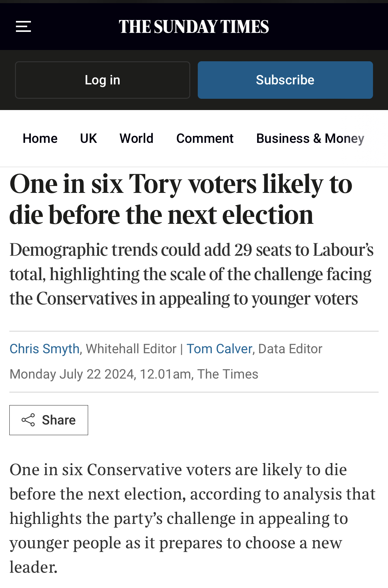
Task: Click the Data Editor title text
Action: point(290,349)
